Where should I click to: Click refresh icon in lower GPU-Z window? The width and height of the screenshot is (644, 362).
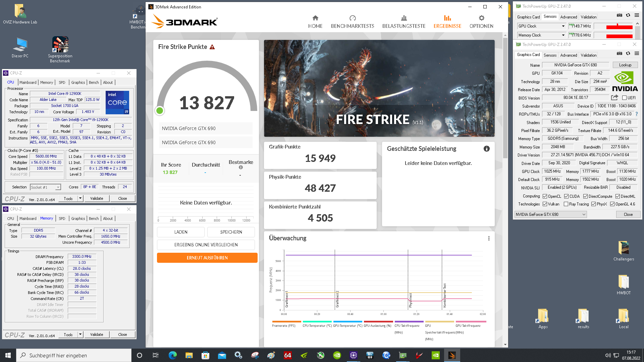[x=628, y=54]
